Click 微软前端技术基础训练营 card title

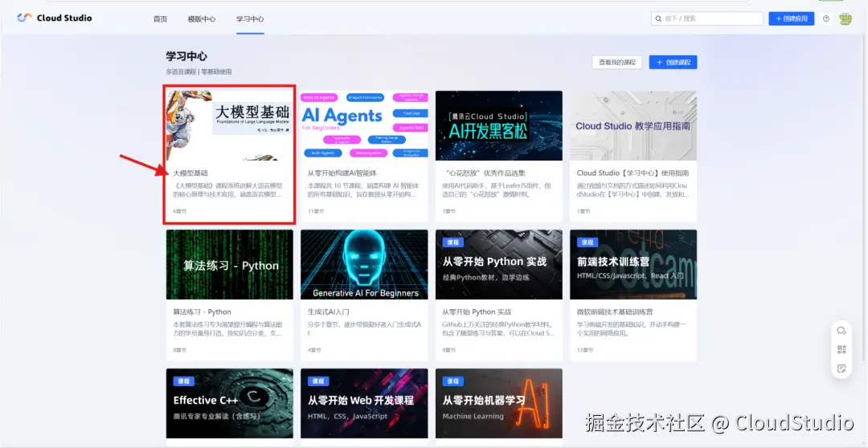click(615, 312)
